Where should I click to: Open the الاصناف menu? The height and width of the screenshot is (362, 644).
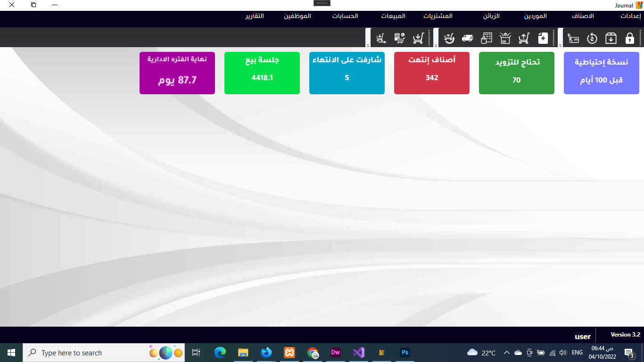(583, 16)
